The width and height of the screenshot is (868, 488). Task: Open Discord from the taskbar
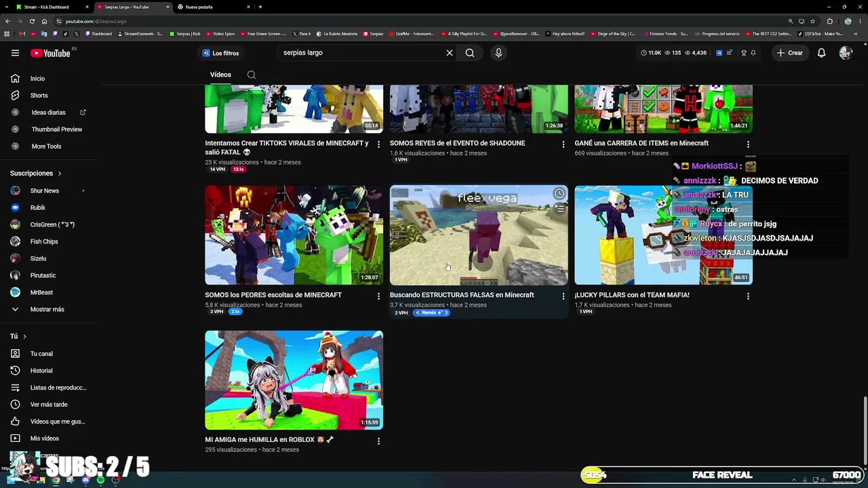click(85, 480)
